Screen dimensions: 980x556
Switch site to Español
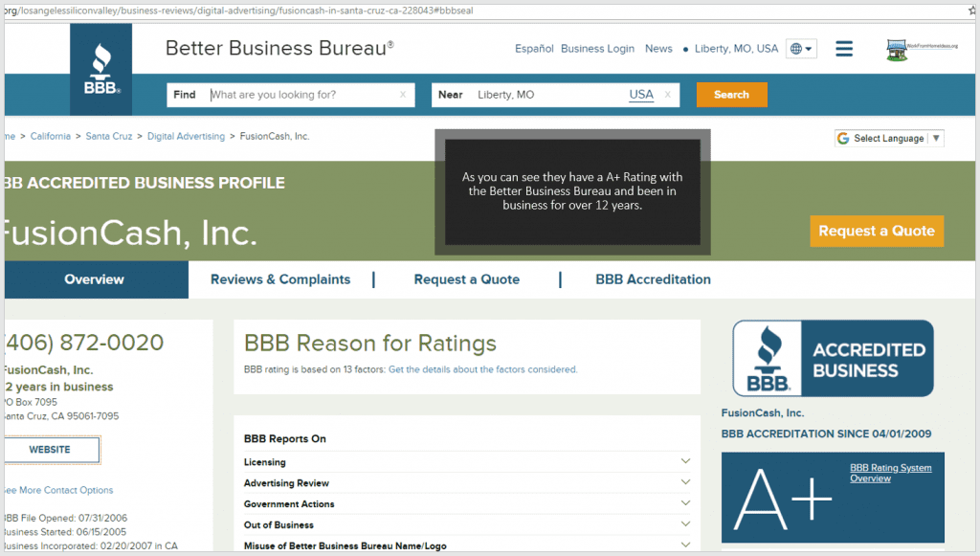534,49
